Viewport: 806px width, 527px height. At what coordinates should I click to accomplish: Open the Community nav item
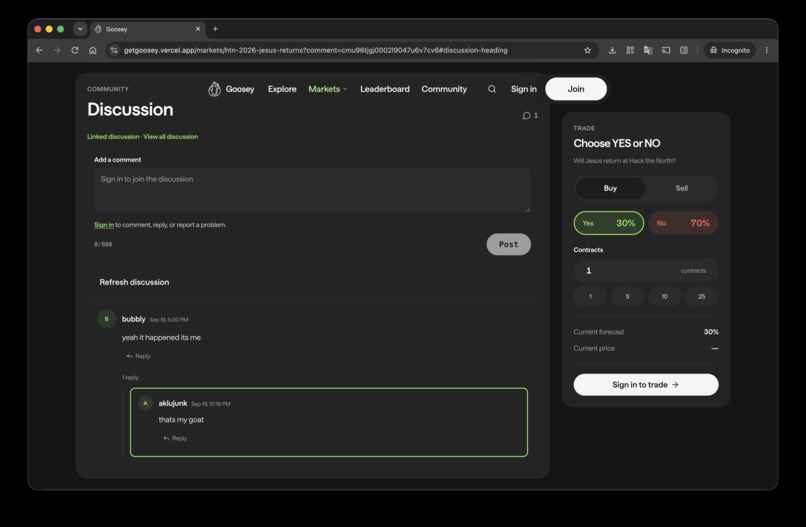[444, 89]
